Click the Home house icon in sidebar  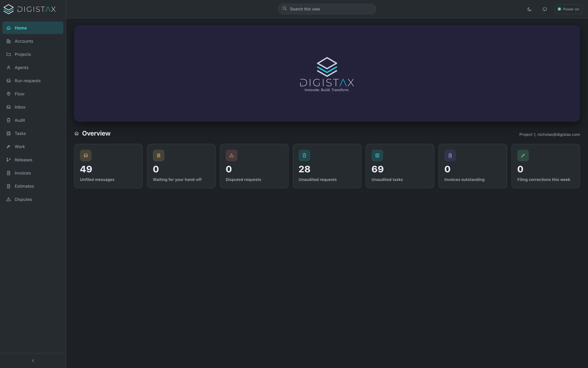pos(9,28)
